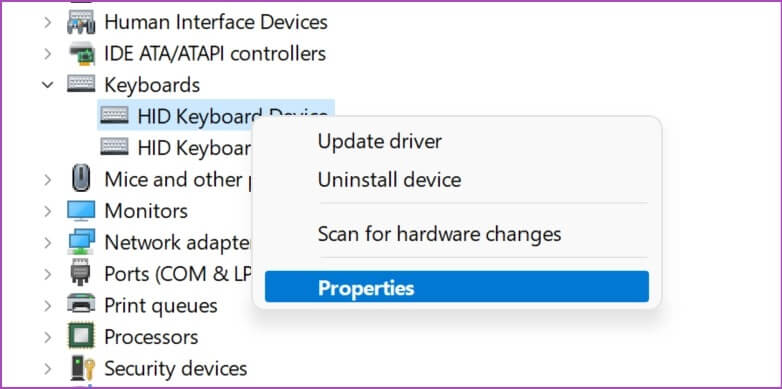Click the Ports (COM & LPT) icon
782x389 pixels.
[81, 273]
